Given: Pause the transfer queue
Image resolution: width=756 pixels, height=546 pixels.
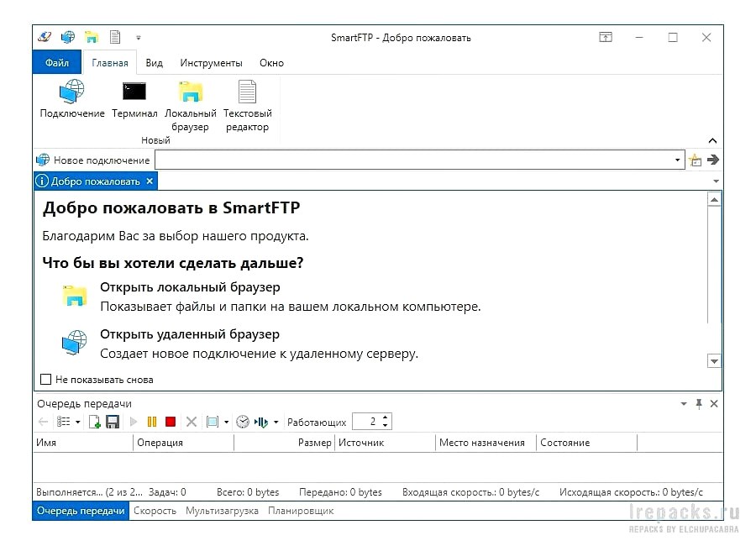Looking at the screenshot, I should click(152, 422).
